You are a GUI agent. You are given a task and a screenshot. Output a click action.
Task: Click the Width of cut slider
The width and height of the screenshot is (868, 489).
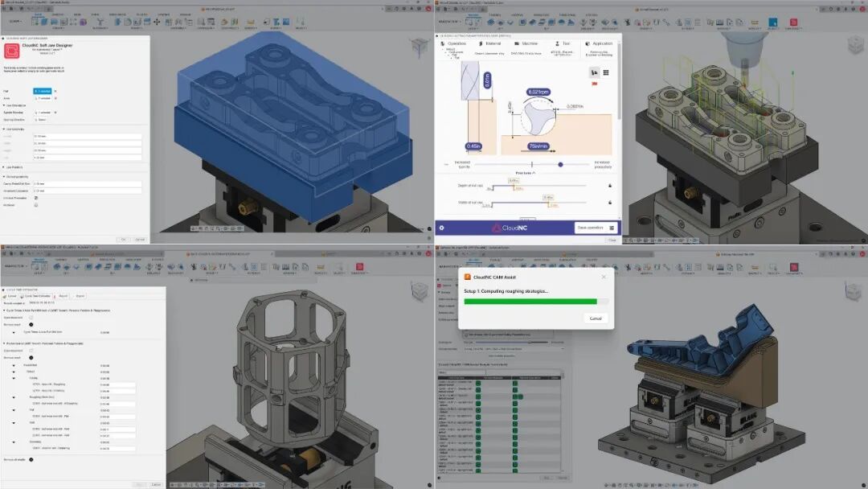point(540,203)
